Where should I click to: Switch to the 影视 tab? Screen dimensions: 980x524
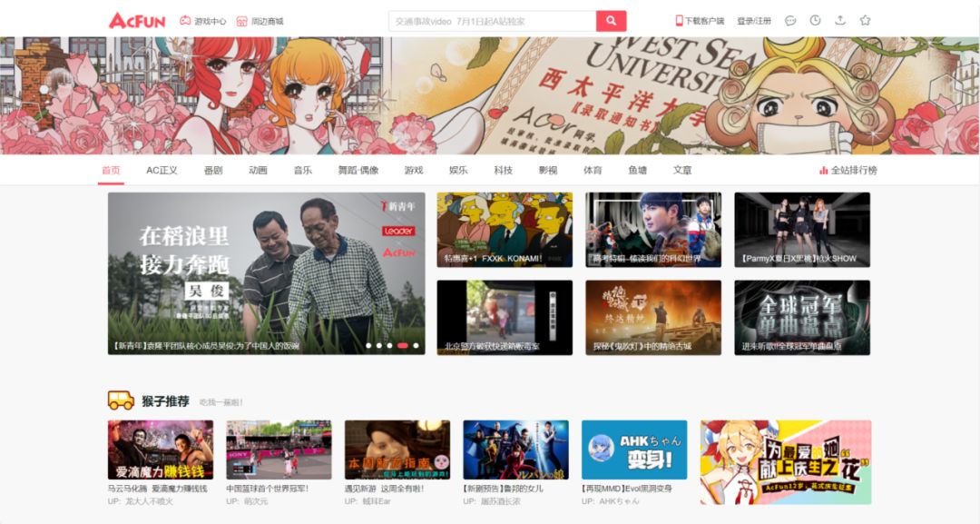pos(548,170)
